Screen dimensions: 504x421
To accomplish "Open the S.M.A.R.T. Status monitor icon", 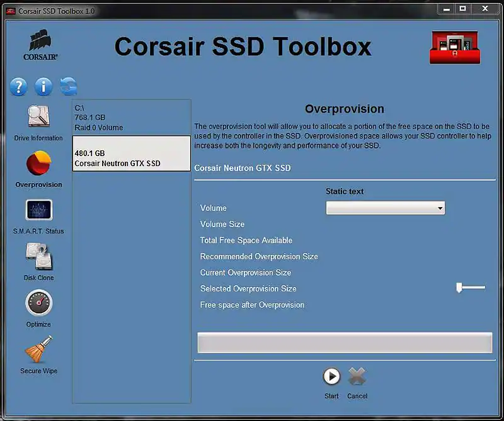I will point(39,210).
